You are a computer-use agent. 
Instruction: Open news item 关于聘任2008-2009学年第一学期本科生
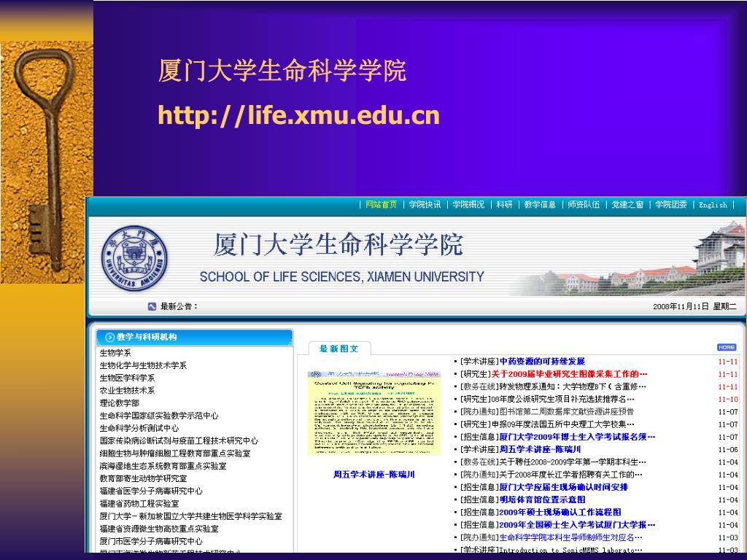coord(573,462)
